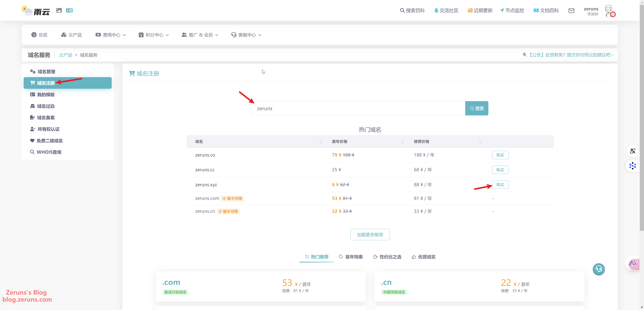Click the image picture icon beside logo
This screenshot has height=310, width=644.
tap(59, 10)
